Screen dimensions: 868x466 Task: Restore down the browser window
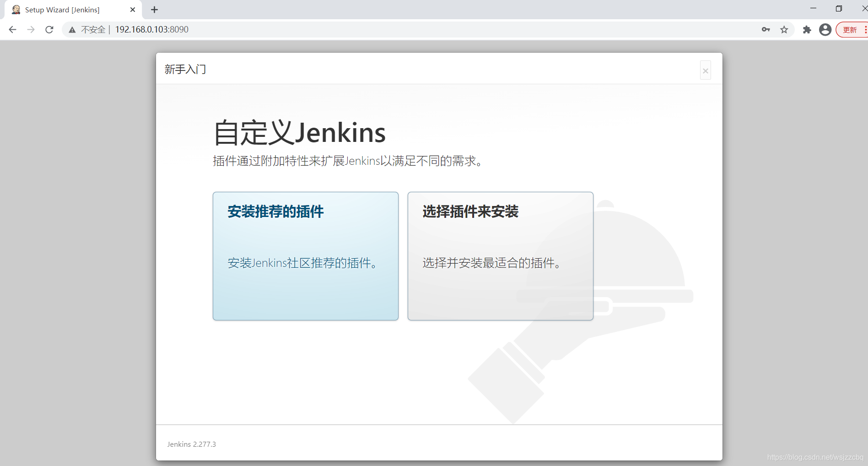coord(839,8)
